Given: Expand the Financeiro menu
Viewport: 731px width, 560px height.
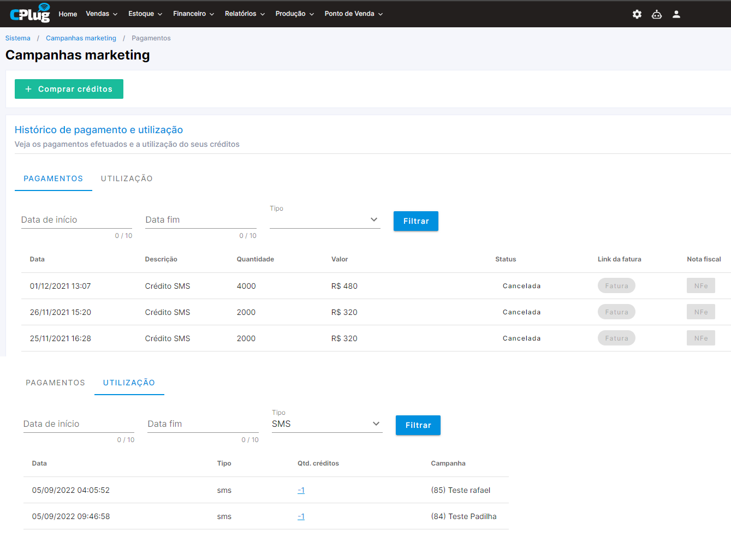Looking at the screenshot, I should (193, 14).
